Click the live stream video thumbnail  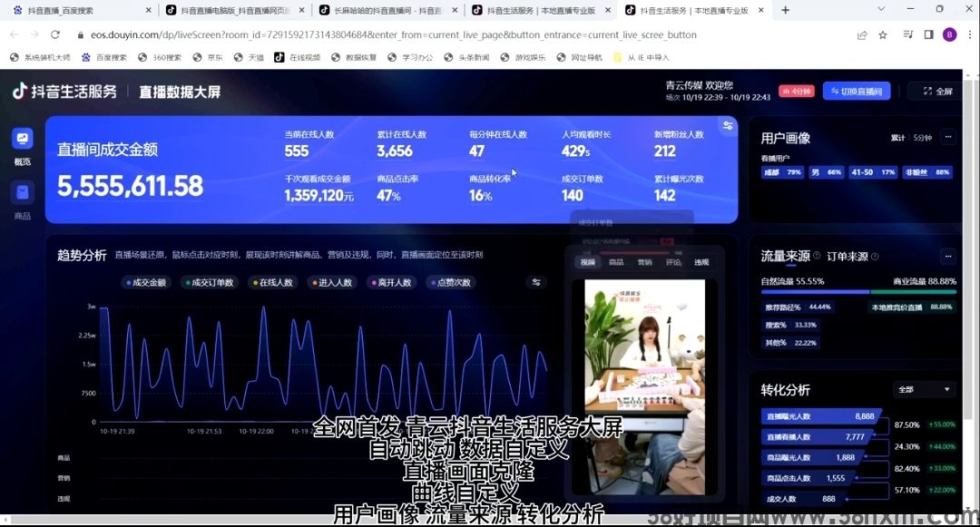(644, 386)
